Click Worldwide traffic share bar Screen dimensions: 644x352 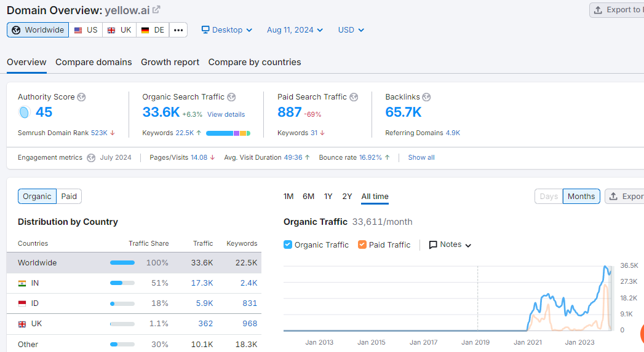click(x=122, y=262)
